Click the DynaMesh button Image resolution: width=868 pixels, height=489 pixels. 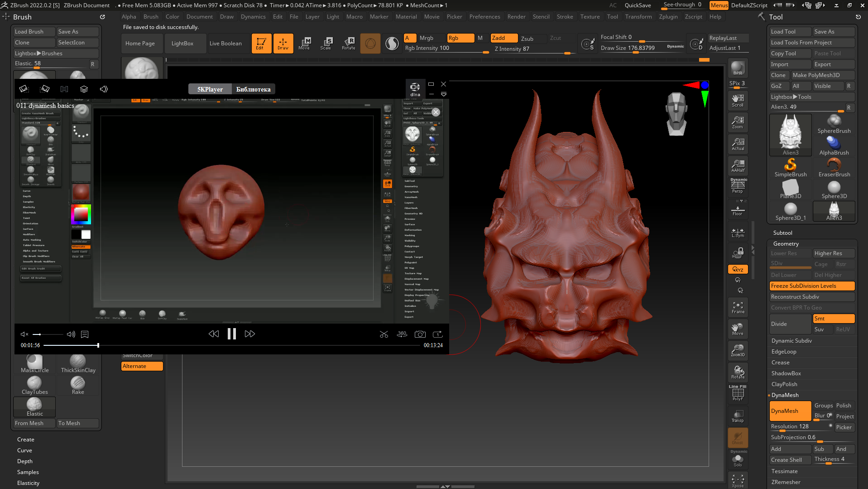click(x=790, y=411)
